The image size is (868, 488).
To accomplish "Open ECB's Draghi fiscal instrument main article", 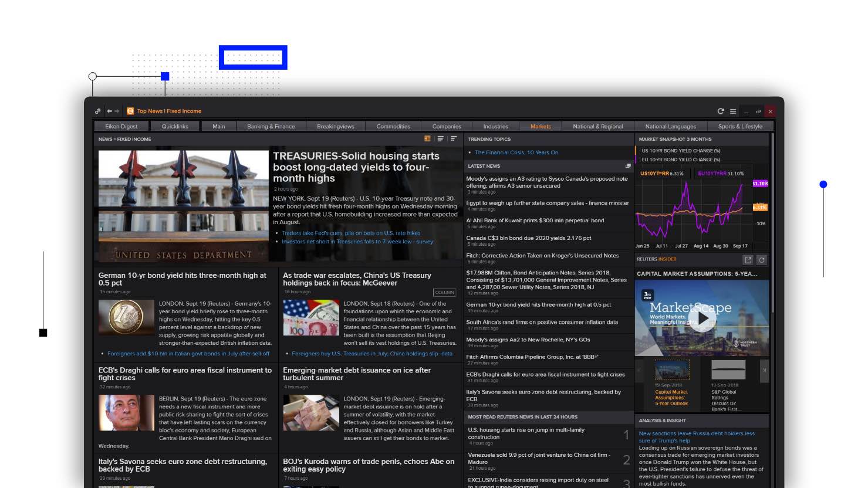I will coord(185,374).
